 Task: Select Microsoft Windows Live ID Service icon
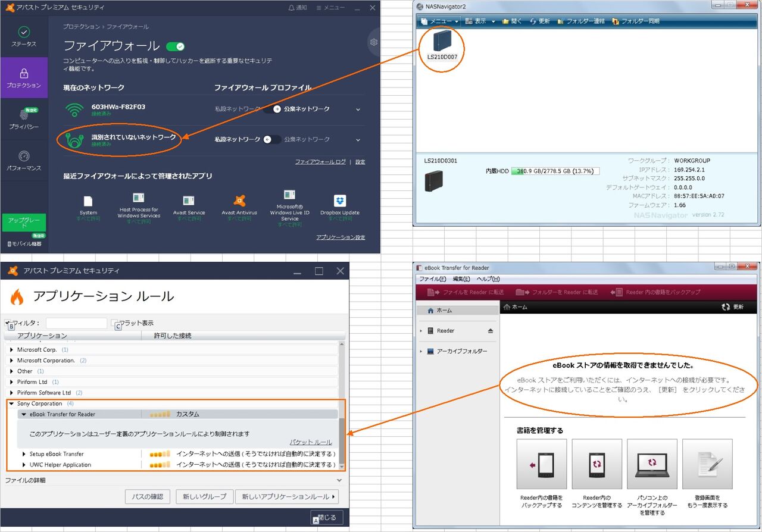point(290,195)
